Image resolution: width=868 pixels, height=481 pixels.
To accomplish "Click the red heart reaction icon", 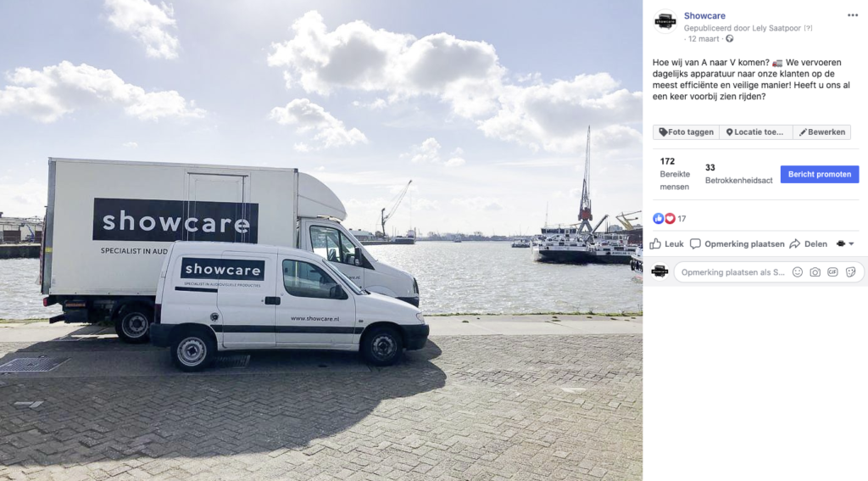I will pyautogui.click(x=670, y=218).
